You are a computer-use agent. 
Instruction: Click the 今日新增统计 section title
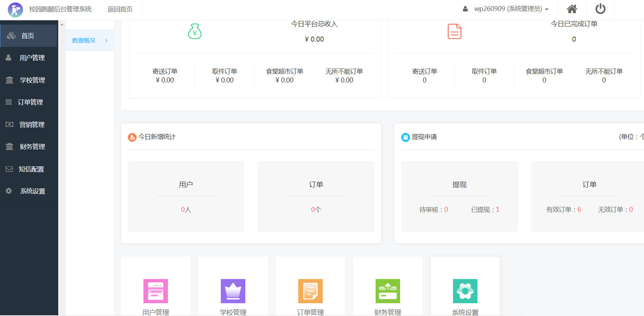(157, 137)
